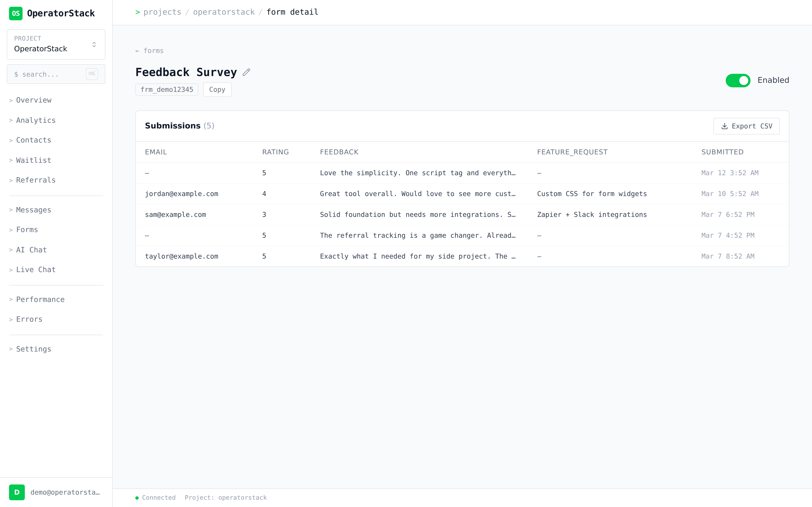
Task: Click the green Connected status dot
Action: click(137, 498)
